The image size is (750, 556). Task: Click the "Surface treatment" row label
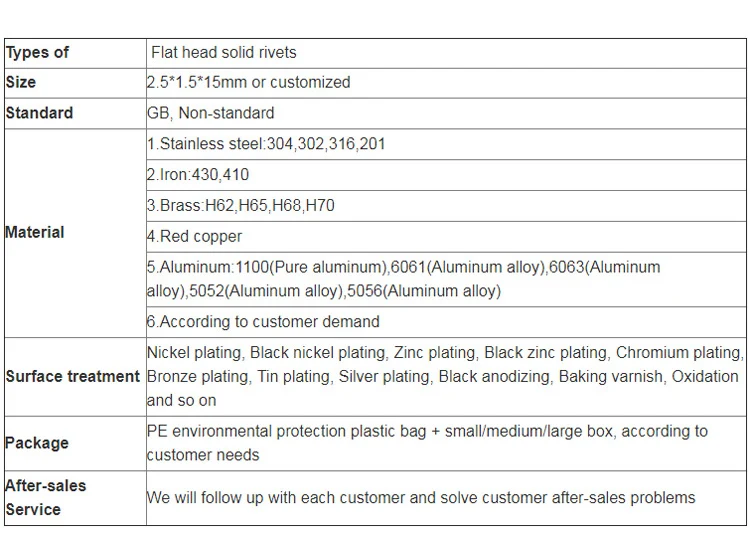pos(72,376)
